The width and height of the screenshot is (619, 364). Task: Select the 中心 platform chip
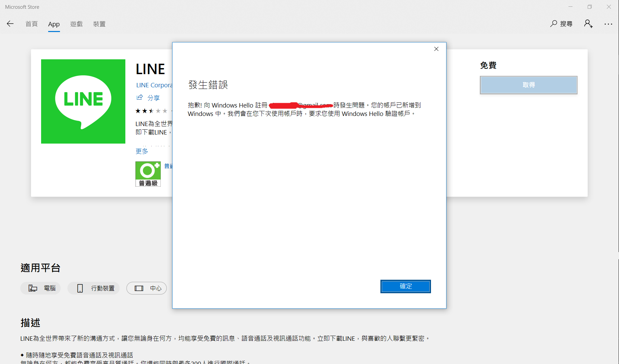coord(147,288)
